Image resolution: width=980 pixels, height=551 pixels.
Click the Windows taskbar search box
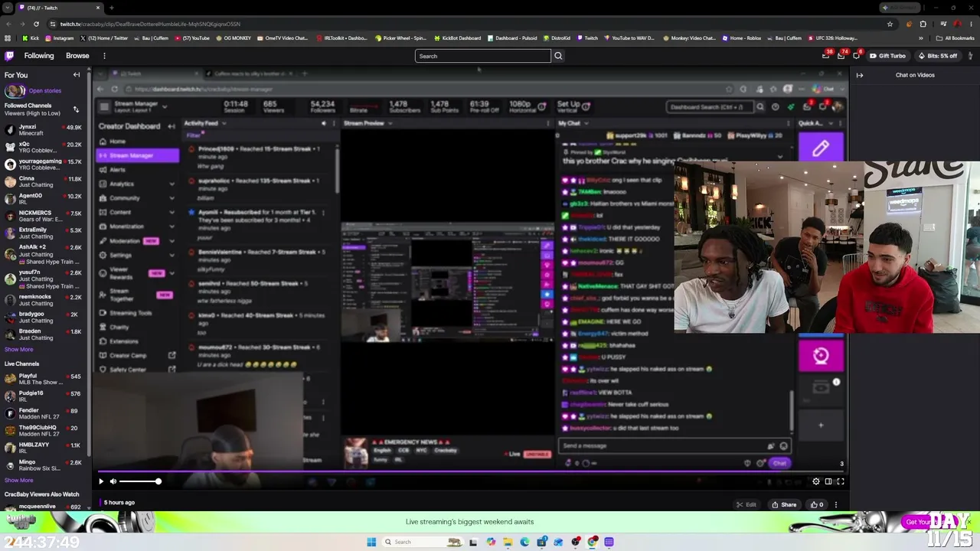(423, 542)
